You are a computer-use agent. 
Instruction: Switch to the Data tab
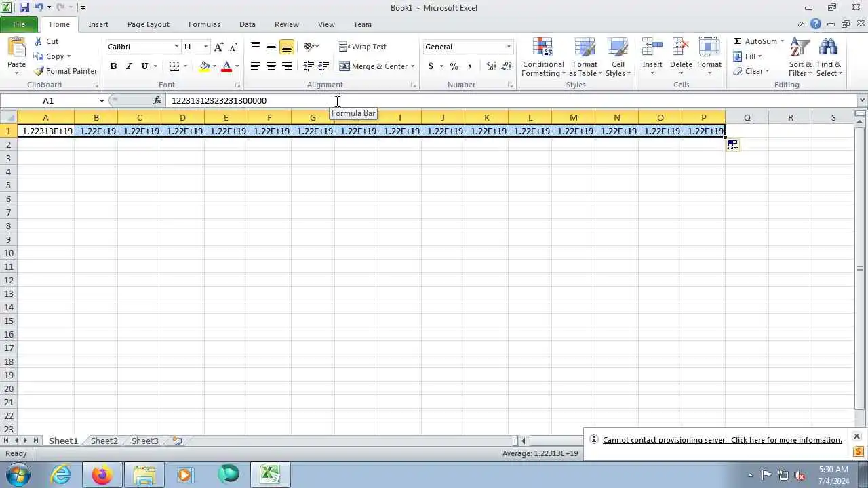click(x=248, y=24)
